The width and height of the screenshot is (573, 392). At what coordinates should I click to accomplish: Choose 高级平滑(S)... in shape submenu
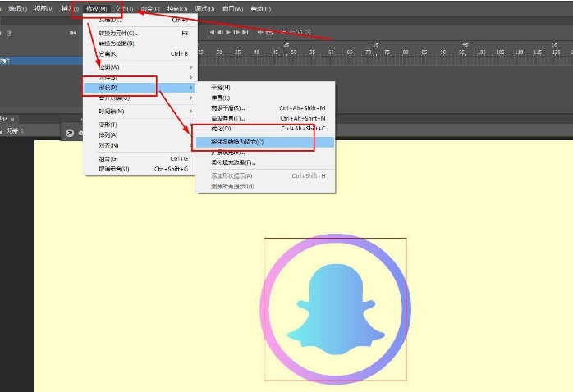click(x=265, y=108)
